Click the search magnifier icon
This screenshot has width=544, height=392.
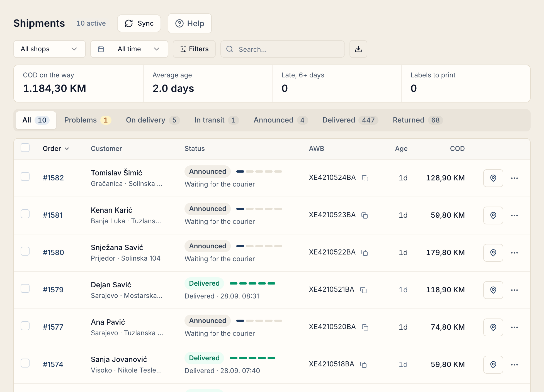click(230, 49)
